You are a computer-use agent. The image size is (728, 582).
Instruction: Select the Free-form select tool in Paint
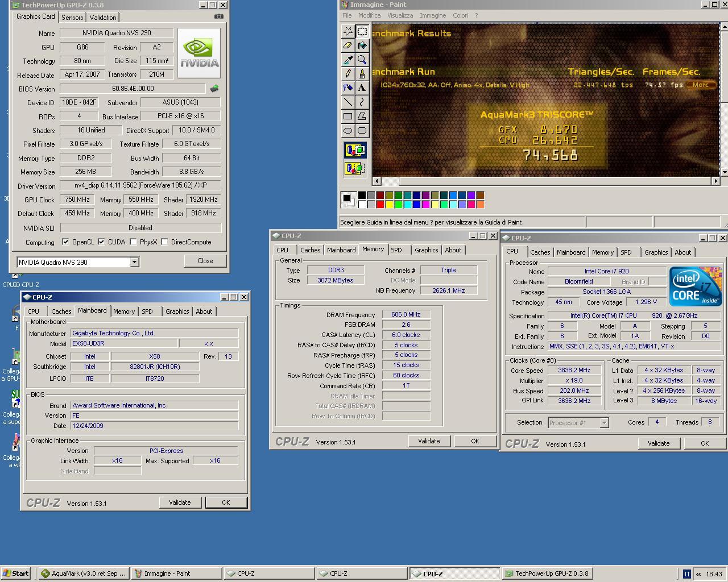tap(348, 31)
